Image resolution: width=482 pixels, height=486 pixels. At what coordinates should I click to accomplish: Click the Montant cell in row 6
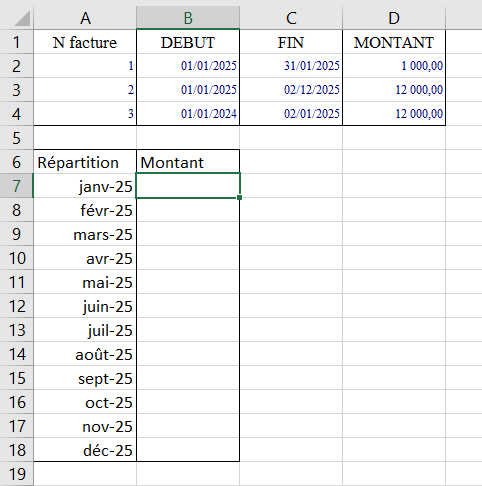[x=188, y=162]
